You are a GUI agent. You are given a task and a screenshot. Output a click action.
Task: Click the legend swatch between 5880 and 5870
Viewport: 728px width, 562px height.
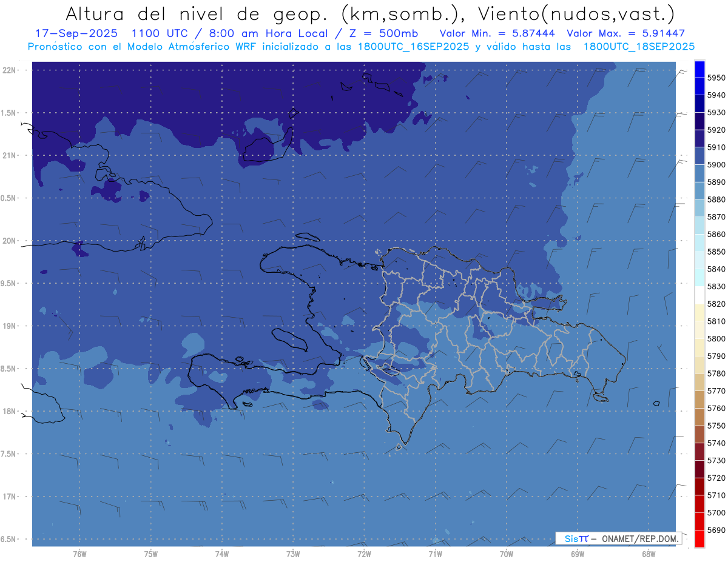click(699, 208)
